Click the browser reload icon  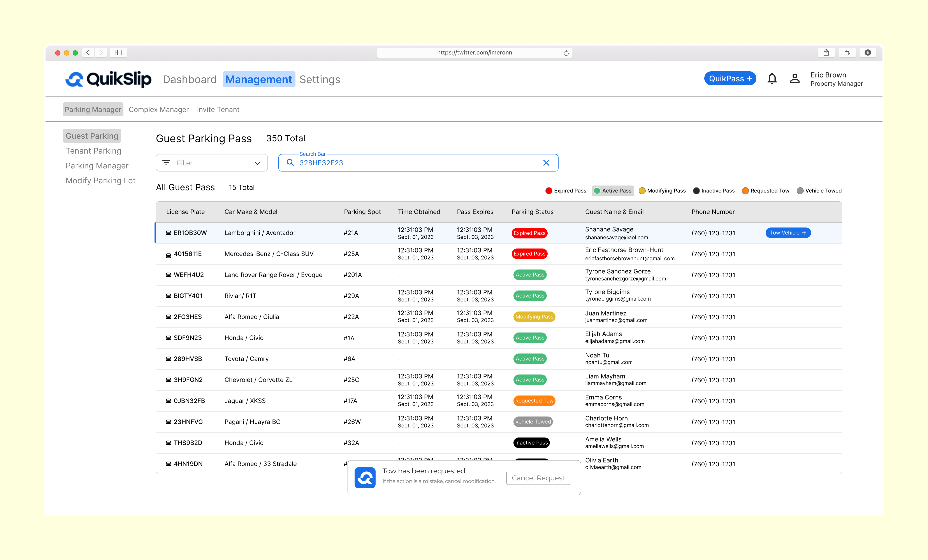[x=566, y=53]
